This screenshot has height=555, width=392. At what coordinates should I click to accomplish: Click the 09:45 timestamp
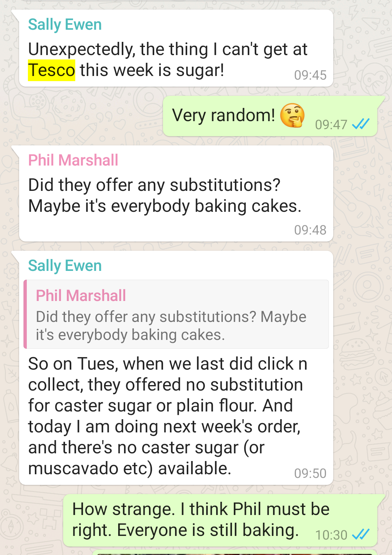(x=310, y=75)
